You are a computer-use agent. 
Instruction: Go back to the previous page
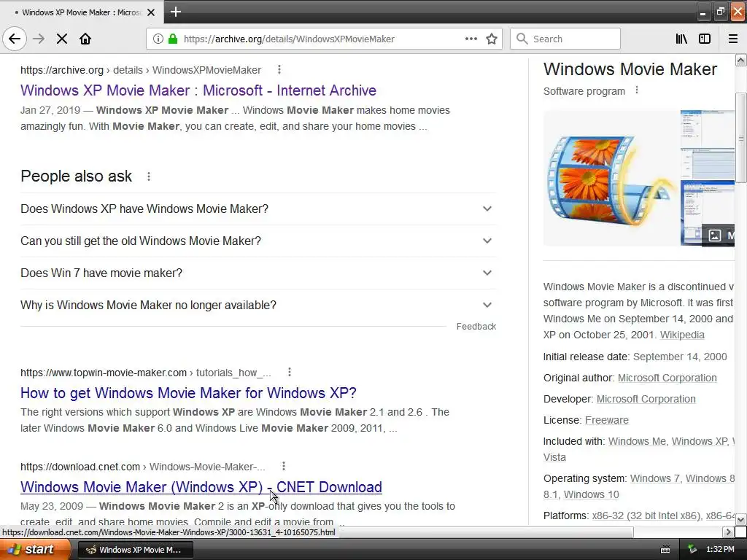(x=15, y=39)
